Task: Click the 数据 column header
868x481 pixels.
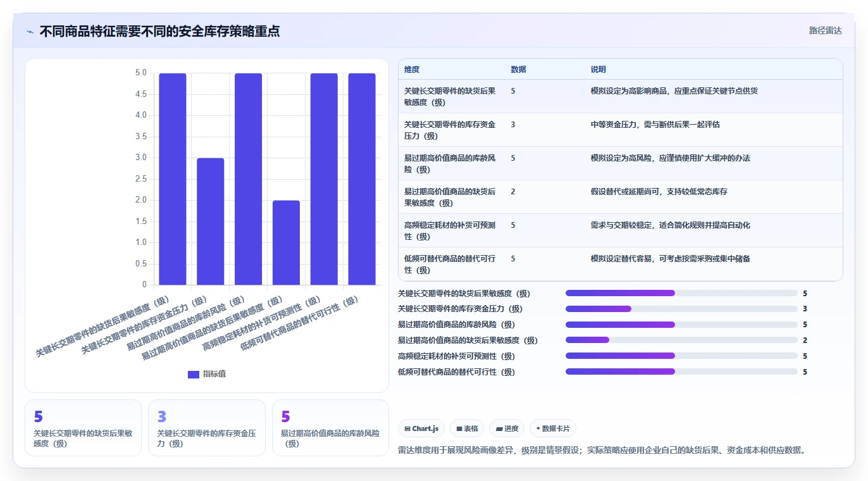Action: 518,70
